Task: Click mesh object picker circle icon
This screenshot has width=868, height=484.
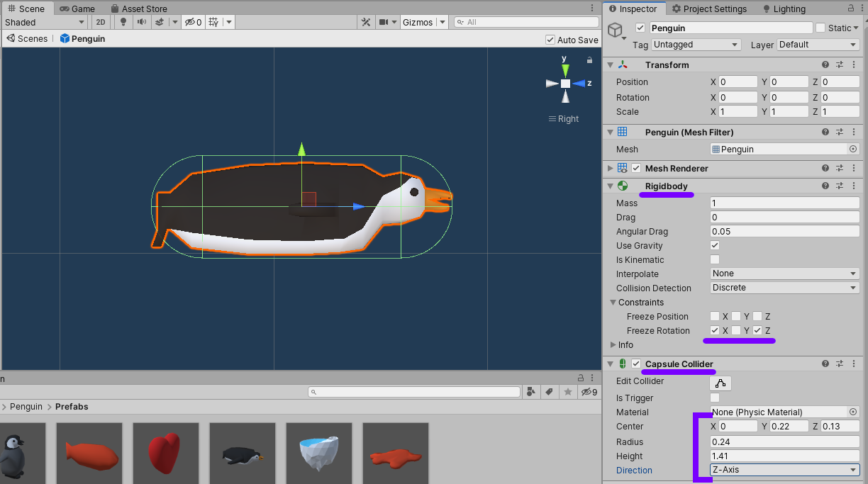Action: pos(853,149)
